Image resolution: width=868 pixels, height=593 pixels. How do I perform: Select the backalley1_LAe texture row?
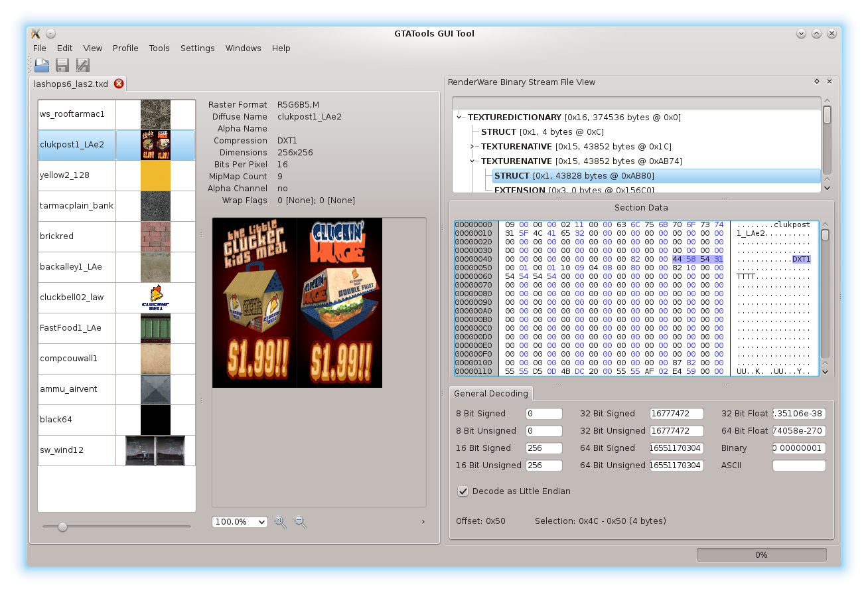117,268
